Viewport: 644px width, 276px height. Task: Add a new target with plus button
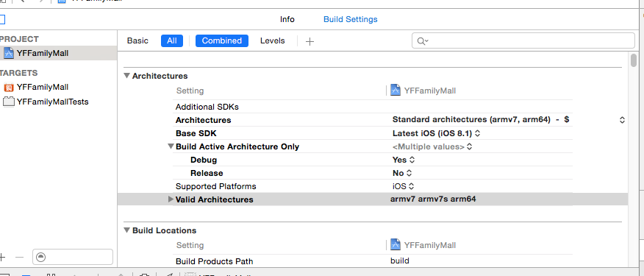2,257
